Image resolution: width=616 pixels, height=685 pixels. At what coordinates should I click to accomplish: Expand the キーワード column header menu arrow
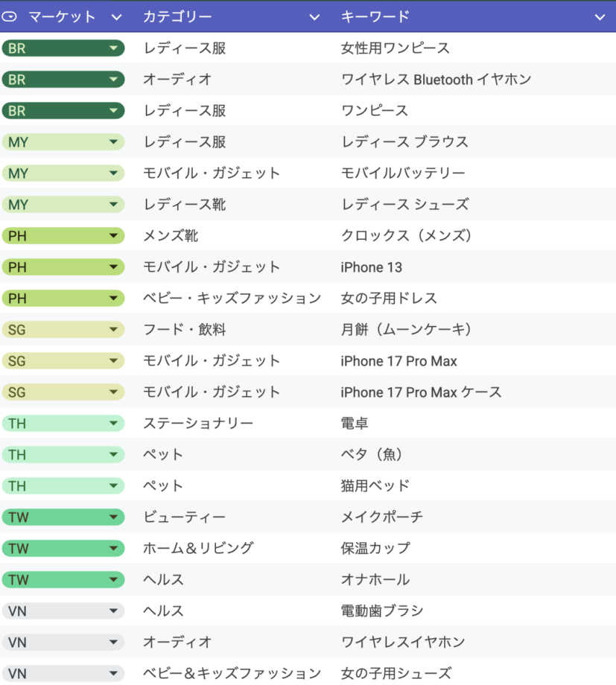(x=600, y=16)
